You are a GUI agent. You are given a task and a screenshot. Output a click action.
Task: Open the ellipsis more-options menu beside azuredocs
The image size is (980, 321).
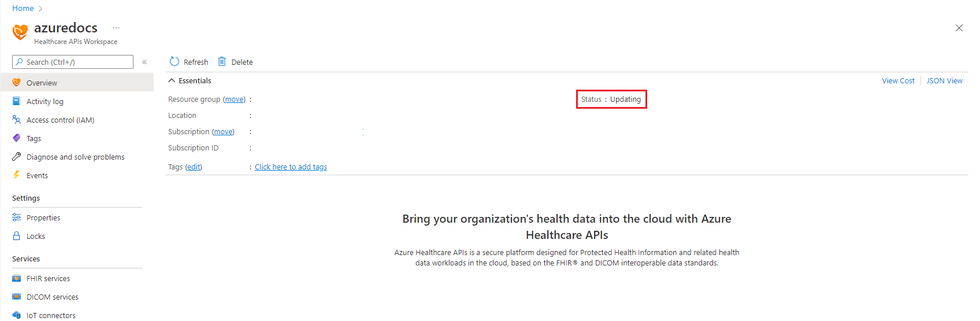tap(116, 28)
